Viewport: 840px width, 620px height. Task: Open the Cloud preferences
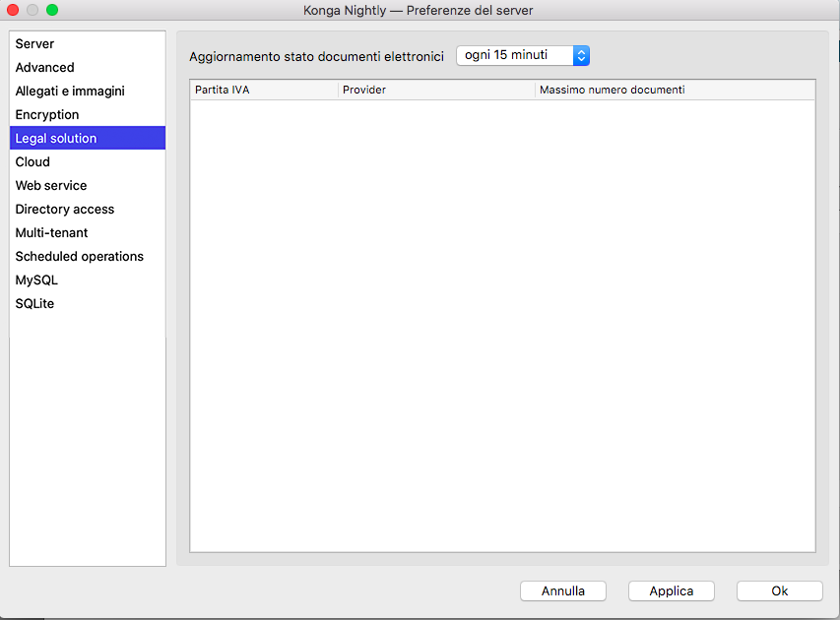[x=32, y=162]
